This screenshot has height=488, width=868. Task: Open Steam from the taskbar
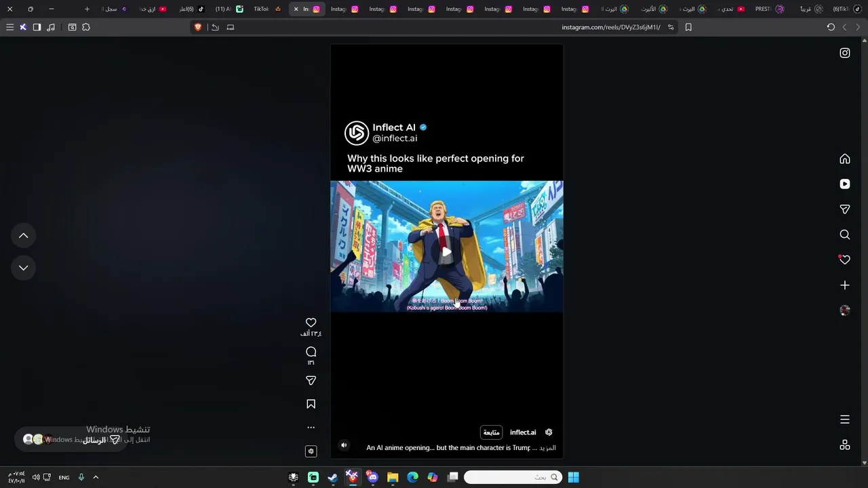tap(333, 477)
